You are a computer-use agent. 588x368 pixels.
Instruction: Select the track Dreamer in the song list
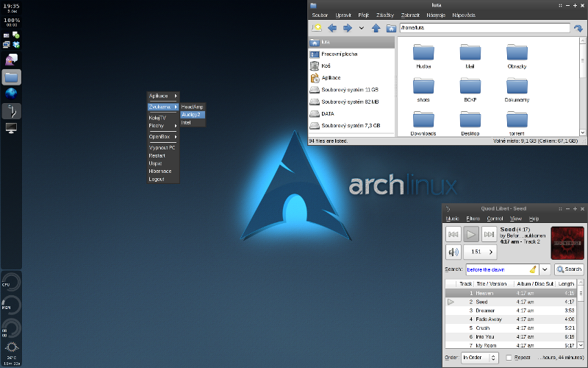click(x=510, y=311)
